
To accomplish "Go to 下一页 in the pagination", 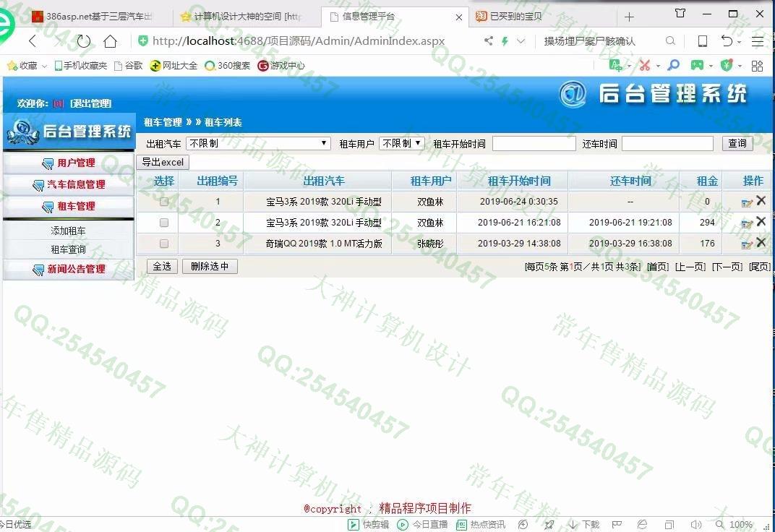I will pyautogui.click(x=727, y=267).
